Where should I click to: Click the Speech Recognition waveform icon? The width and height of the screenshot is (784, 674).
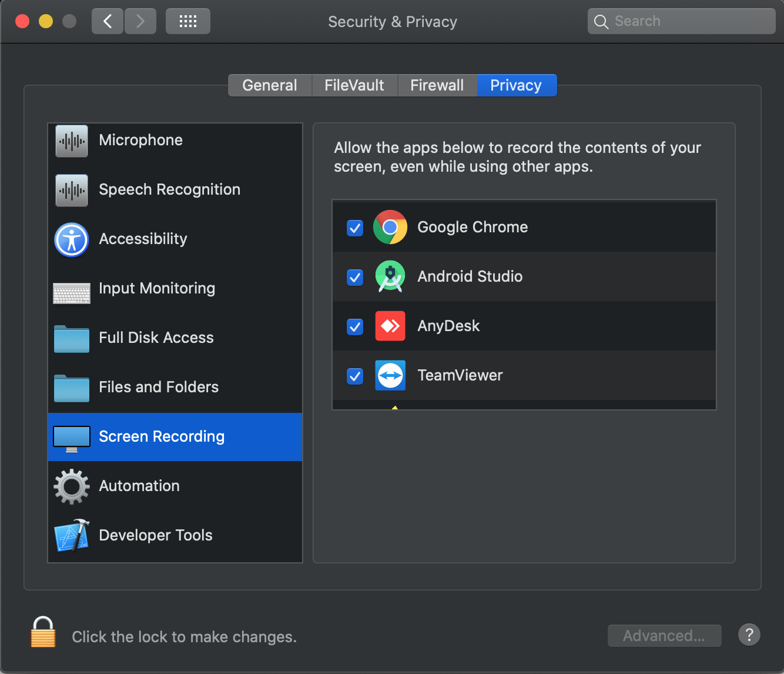(72, 190)
